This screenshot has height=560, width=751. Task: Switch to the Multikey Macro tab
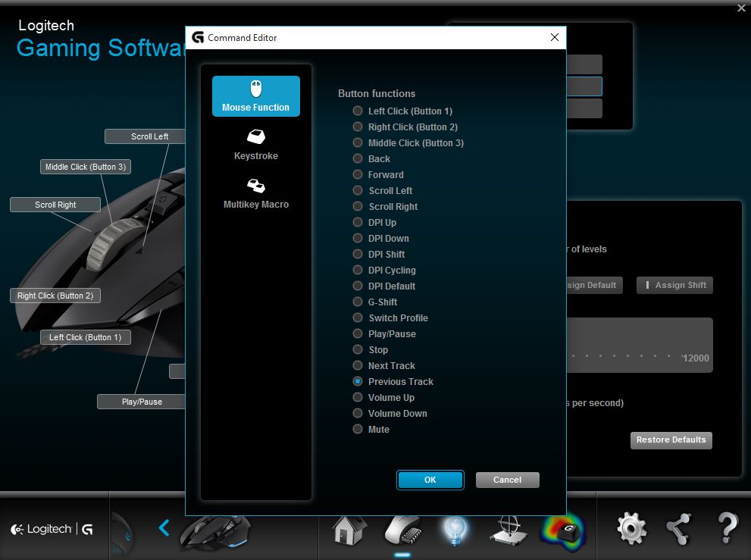255,192
